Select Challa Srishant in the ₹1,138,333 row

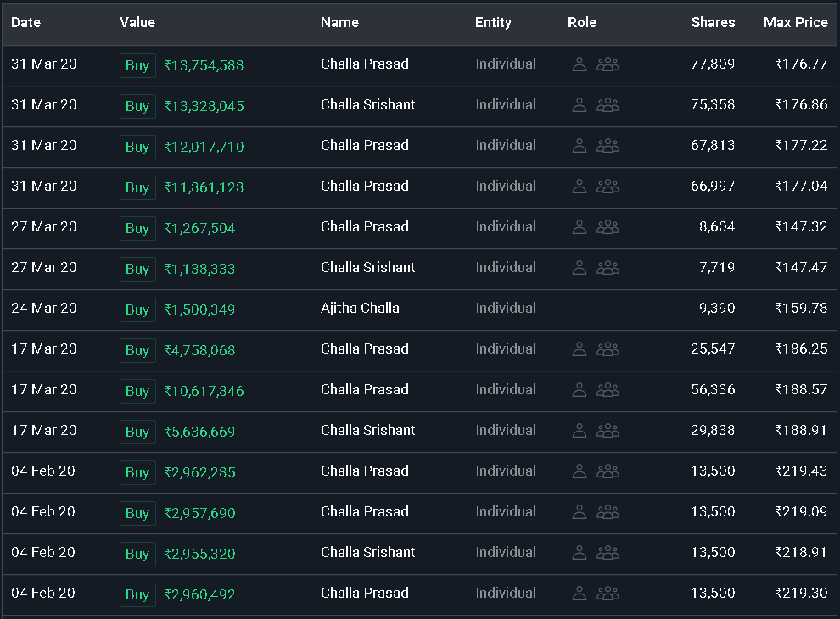pyautogui.click(x=368, y=268)
